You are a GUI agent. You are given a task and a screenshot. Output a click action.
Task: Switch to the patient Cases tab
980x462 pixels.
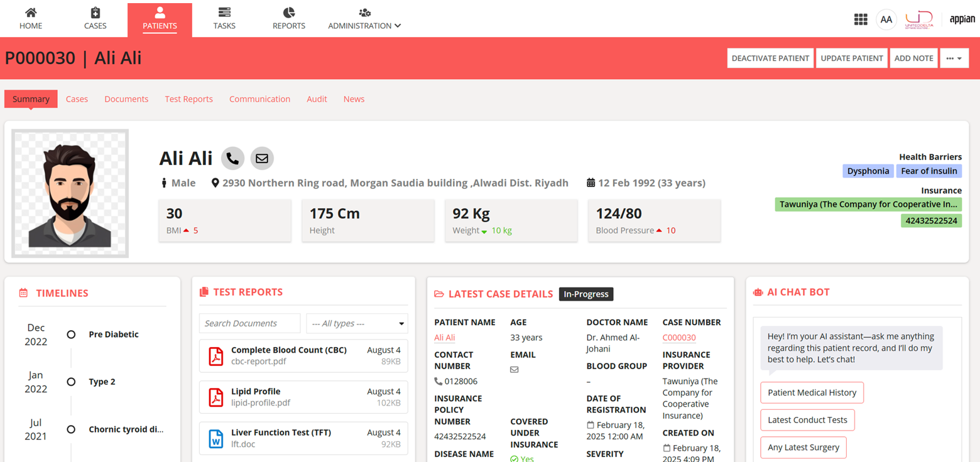77,99
